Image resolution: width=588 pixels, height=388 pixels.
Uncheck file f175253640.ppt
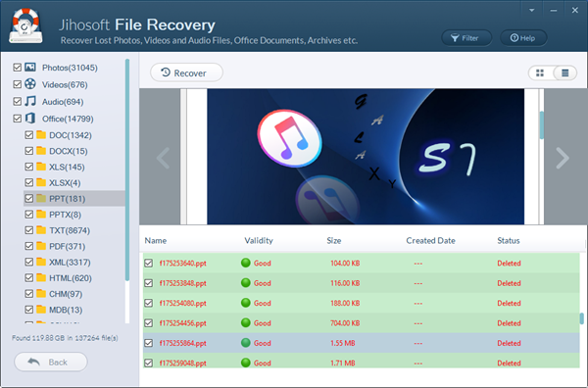(x=149, y=263)
